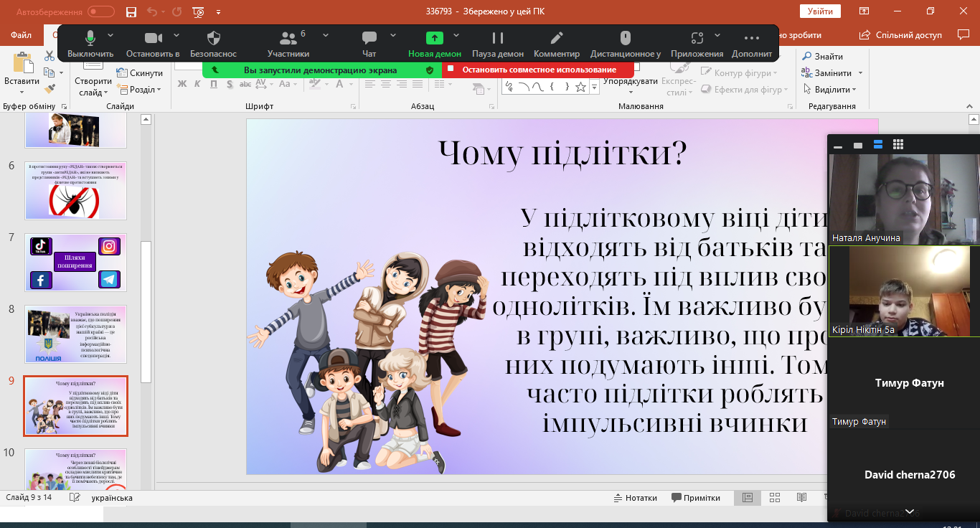Mute microphone in Zoom toolbar

click(x=90, y=44)
